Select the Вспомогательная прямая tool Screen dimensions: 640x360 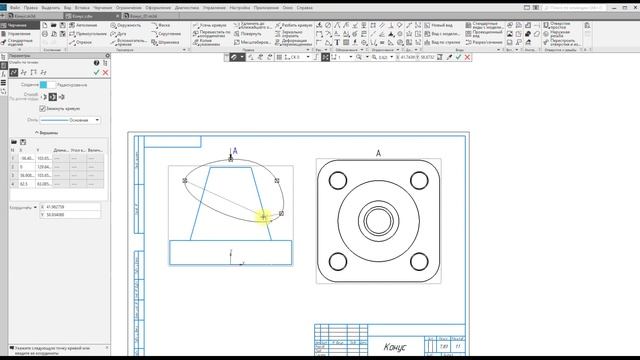[128, 42]
